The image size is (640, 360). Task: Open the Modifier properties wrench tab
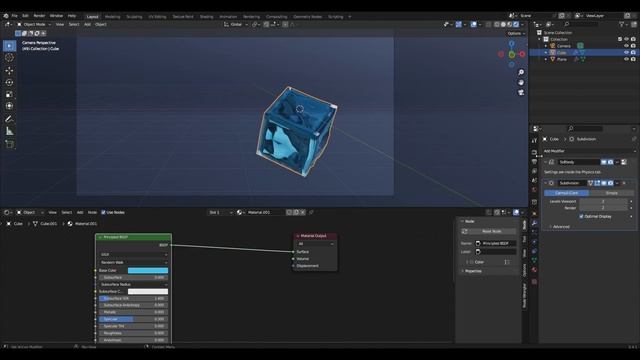(x=534, y=223)
